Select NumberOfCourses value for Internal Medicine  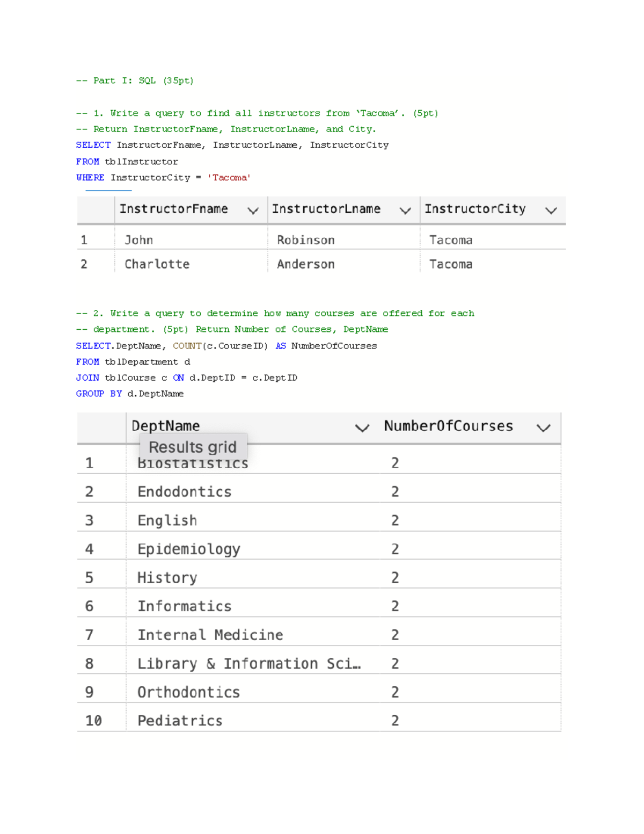395,635
